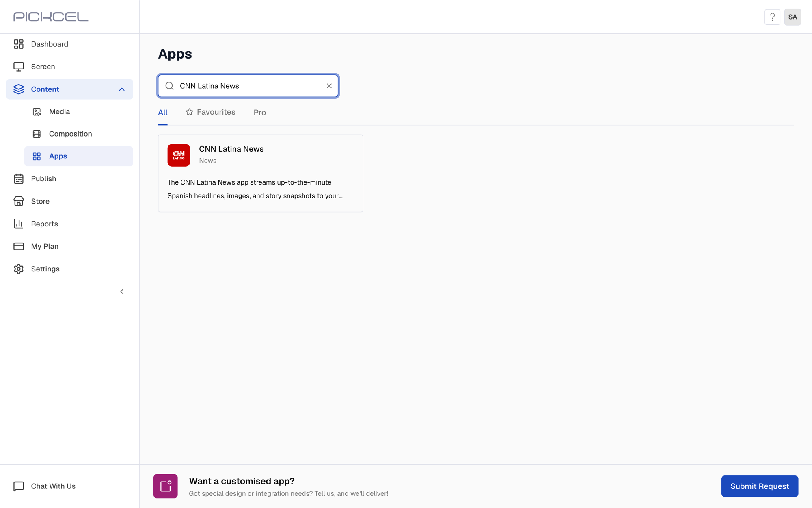Screen dimensions: 812x508
Task: Select Apps submenu item
Action: click(x=79, y=156)
